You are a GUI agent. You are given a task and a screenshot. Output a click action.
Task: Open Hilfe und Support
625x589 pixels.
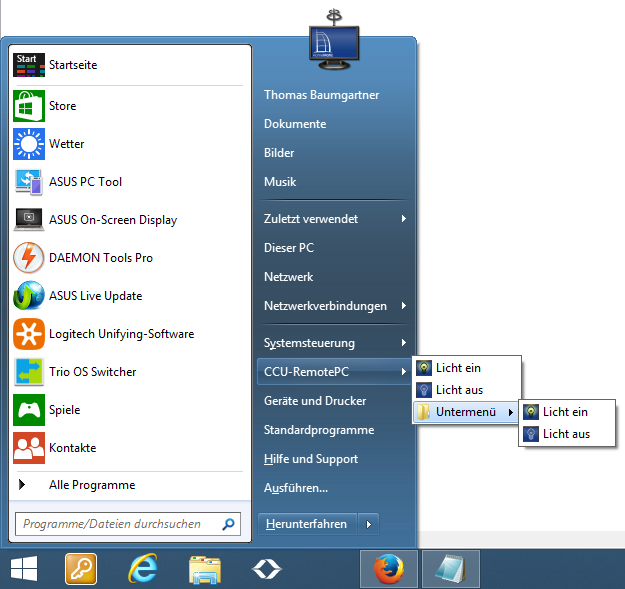pos(311,459)
